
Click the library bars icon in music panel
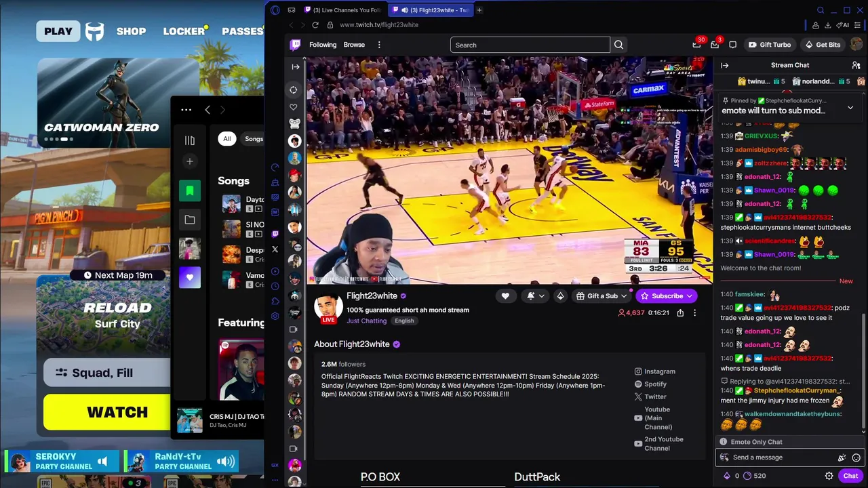[x=190, y=140]
